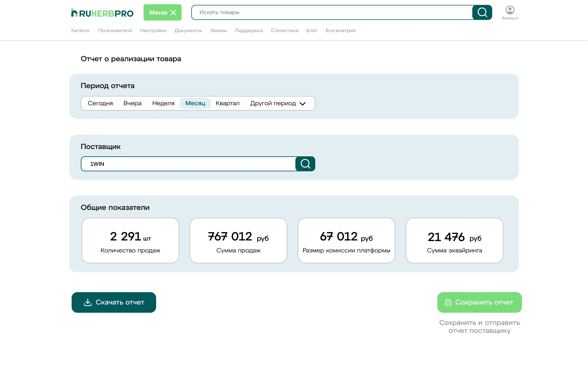588x387 pixels.
Task: Click the Отчет о реализации товара heading
Action: point(131,59)
